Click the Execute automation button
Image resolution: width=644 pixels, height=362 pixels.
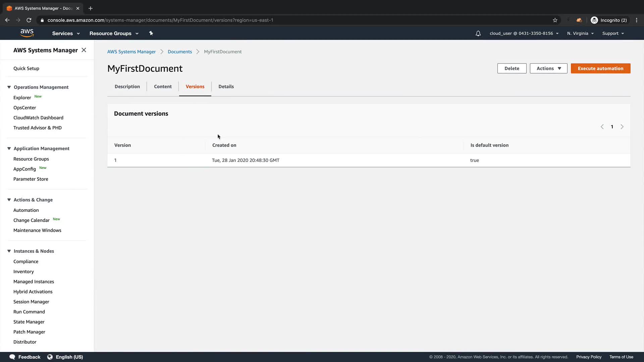(x=600, y=68)
